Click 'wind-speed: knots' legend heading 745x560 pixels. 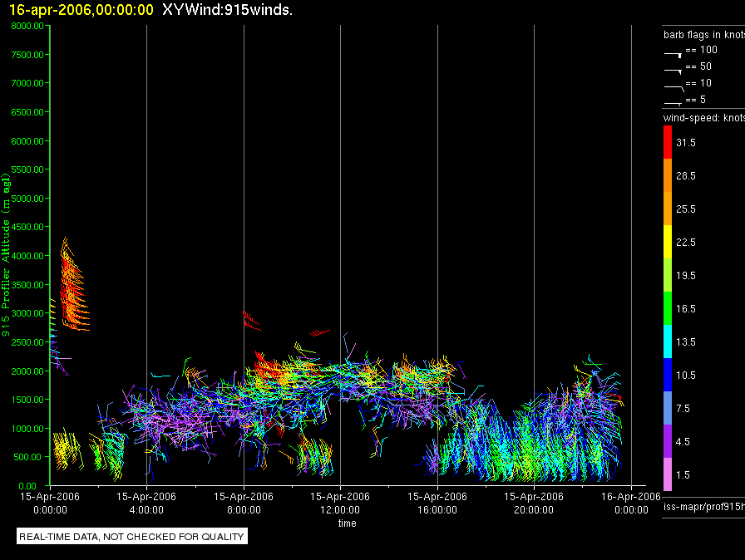[704, 118]
